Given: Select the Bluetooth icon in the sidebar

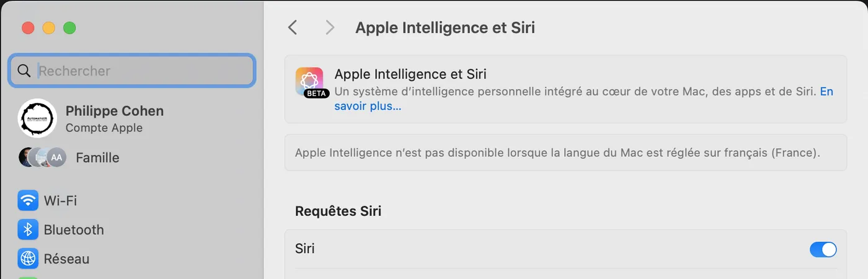Looking at the screenshot, I should (x=27, y=230).
